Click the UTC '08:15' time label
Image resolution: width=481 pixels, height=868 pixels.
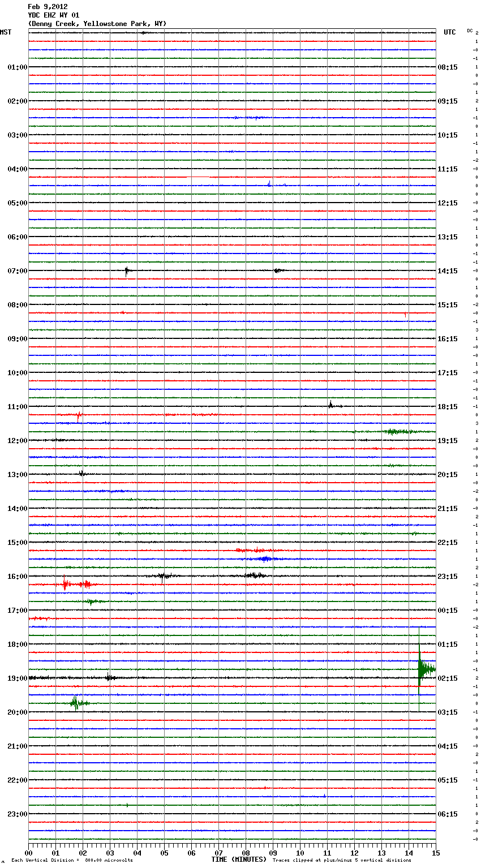click(x=448, y=67)
